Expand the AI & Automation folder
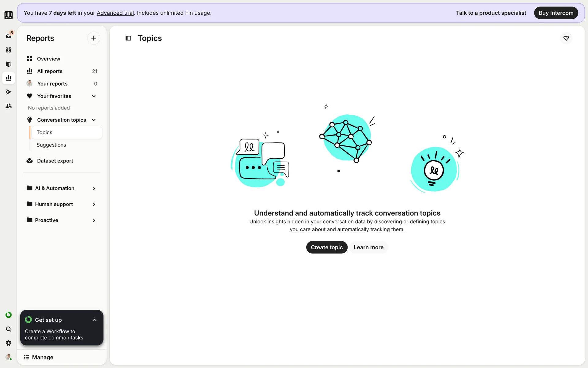This screenshot has height=368, width=588. point(94,188)
